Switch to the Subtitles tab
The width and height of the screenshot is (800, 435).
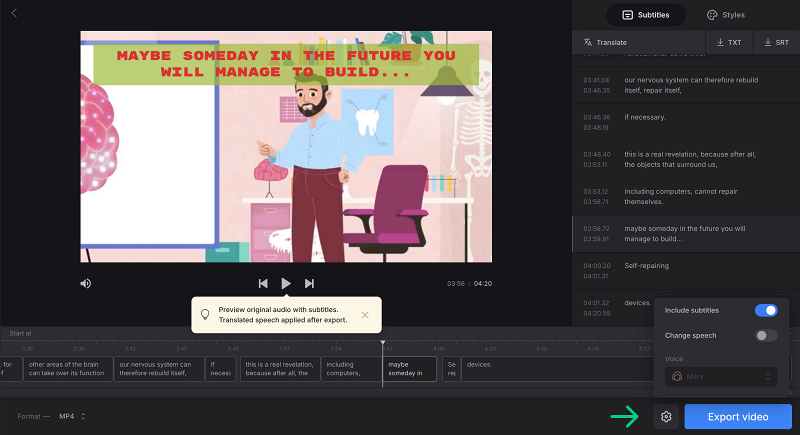pyautogui.click(x=645, y=15)
